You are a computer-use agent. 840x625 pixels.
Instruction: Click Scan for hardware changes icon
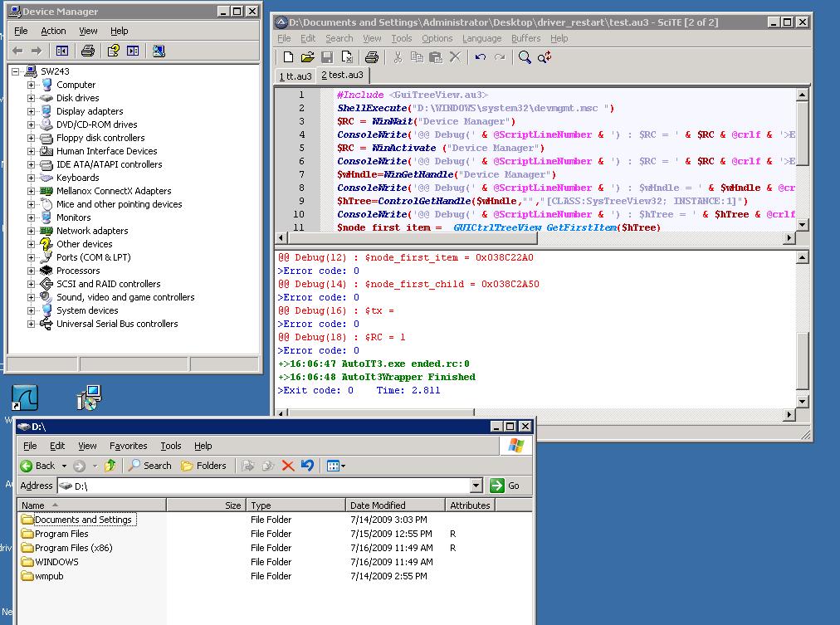159,51
